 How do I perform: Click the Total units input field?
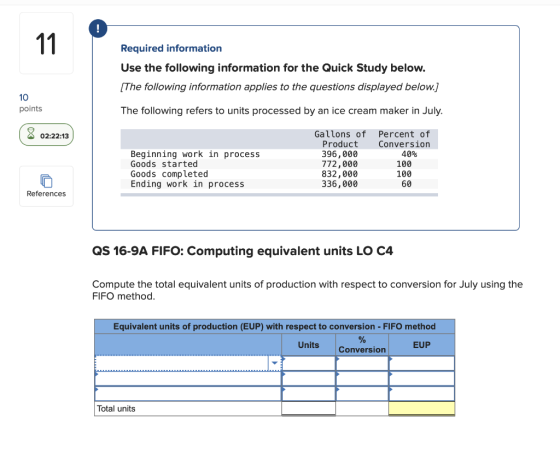pyautogui.click(x=309, y=408)
